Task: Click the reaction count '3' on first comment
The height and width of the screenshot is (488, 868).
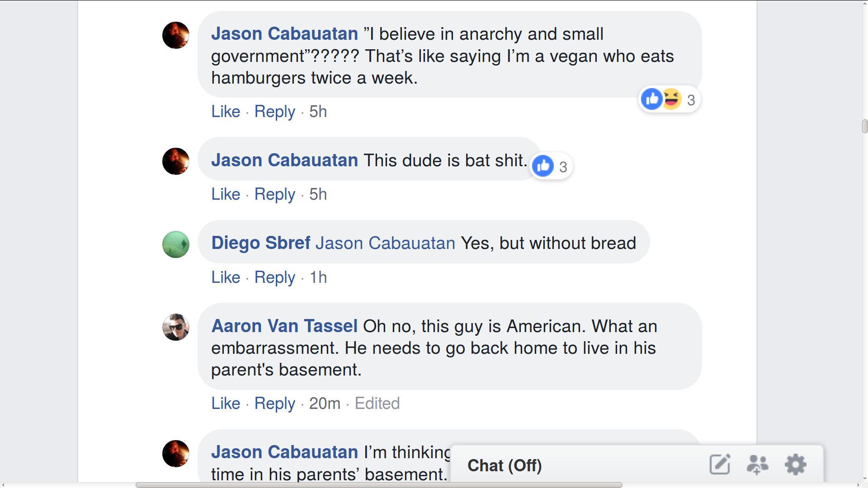Action: click(690, 100)
